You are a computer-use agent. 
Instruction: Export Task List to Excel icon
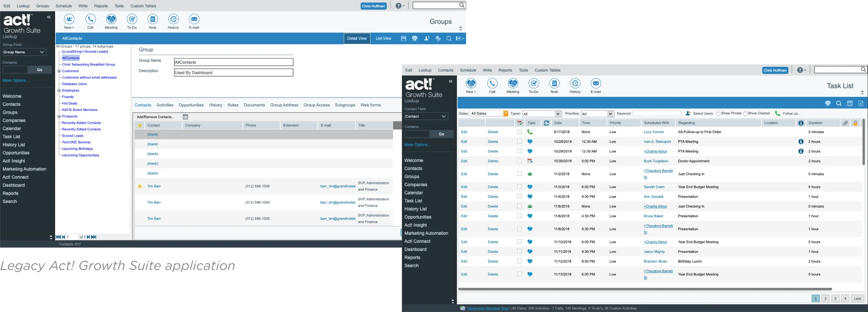pos(861,104)
